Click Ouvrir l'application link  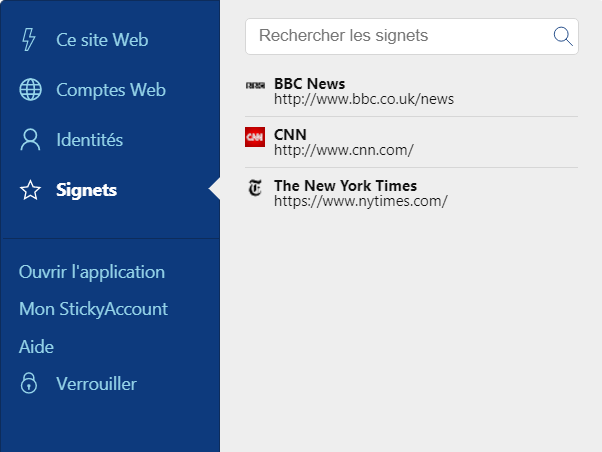(x=92, y=272)
